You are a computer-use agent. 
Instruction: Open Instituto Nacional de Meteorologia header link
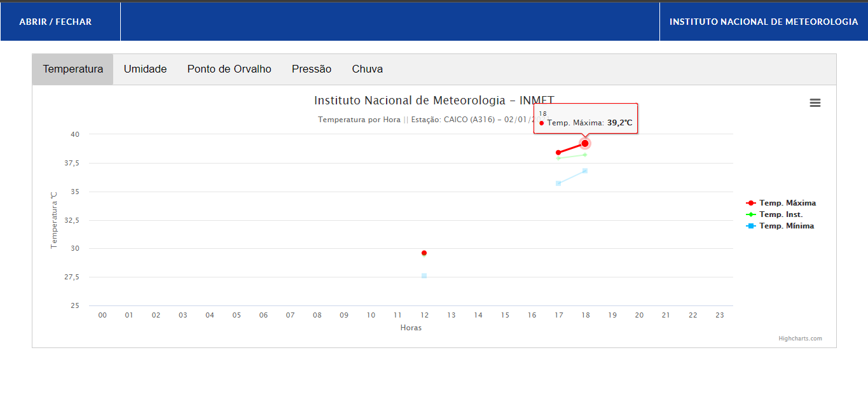tap(763, 22)
